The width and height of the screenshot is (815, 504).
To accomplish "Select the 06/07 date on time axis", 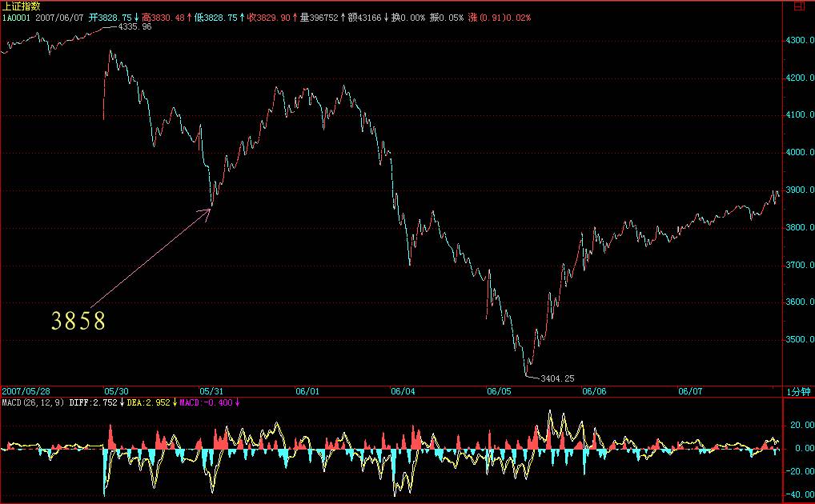I will [x=690, y=391].
